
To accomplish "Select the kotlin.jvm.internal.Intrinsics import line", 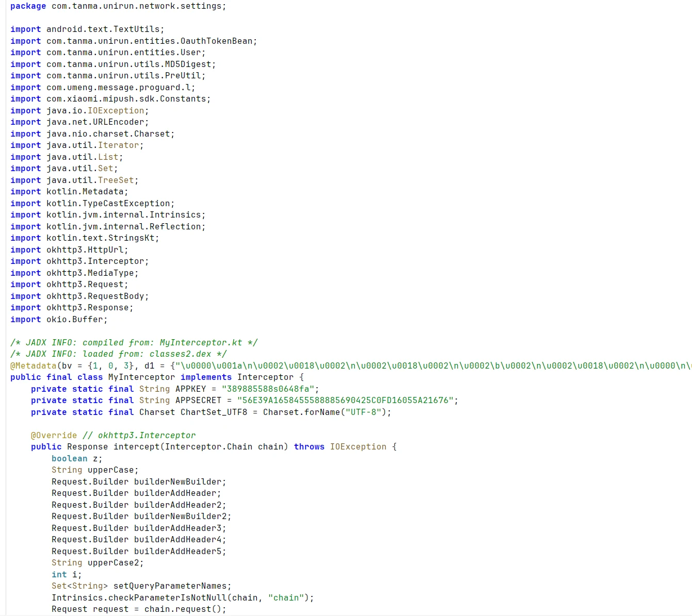I will point(108,215).
